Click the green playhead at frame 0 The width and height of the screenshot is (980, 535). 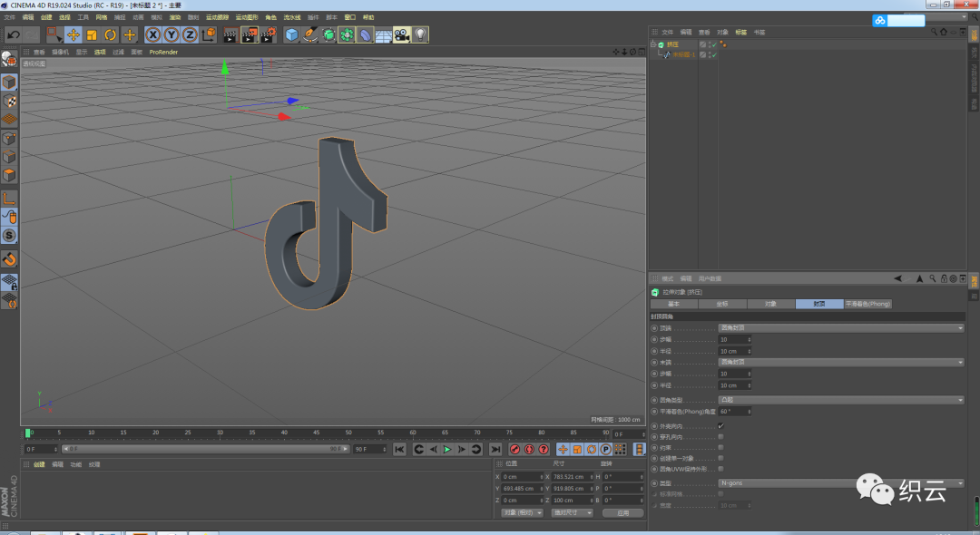(x=27, y=433)
